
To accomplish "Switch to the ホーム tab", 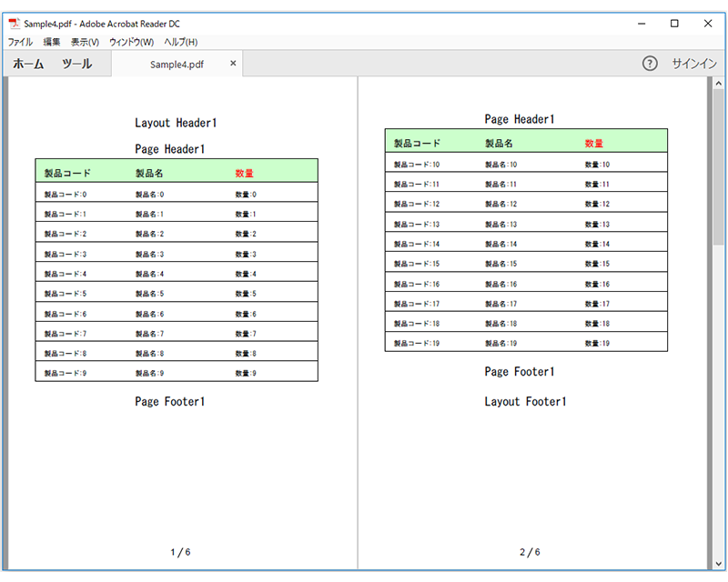I will [28, 64].
